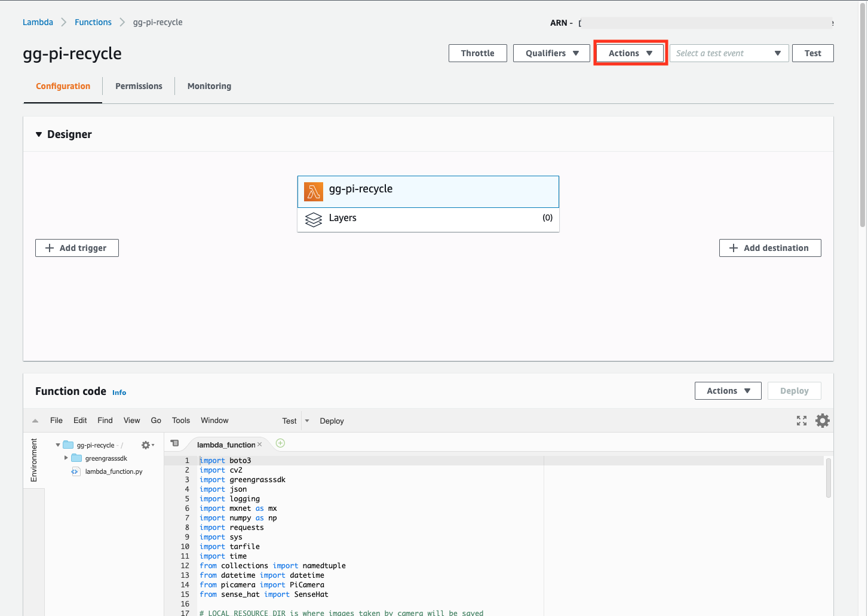
Task: Open the Find menu in editor
Action: tap(105, 421)
